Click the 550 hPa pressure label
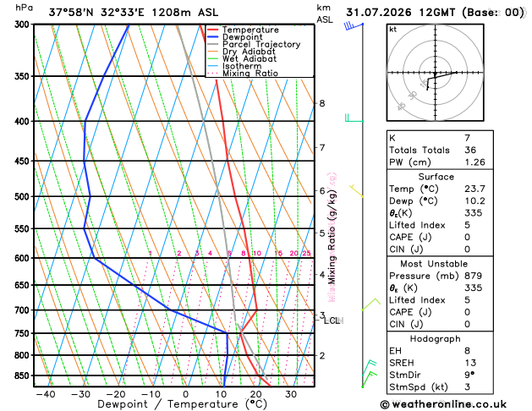 (24, 228)
